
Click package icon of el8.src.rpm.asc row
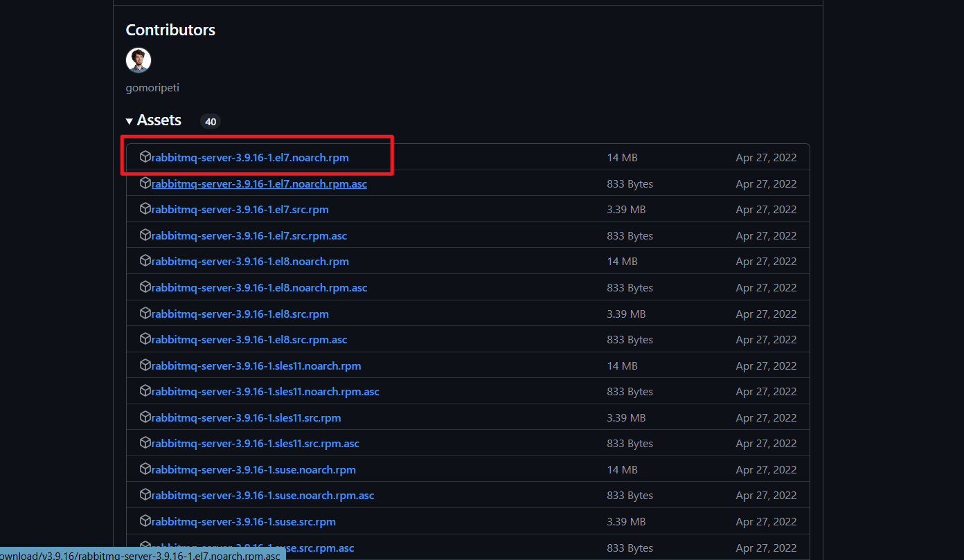click(x=145, y=339)
